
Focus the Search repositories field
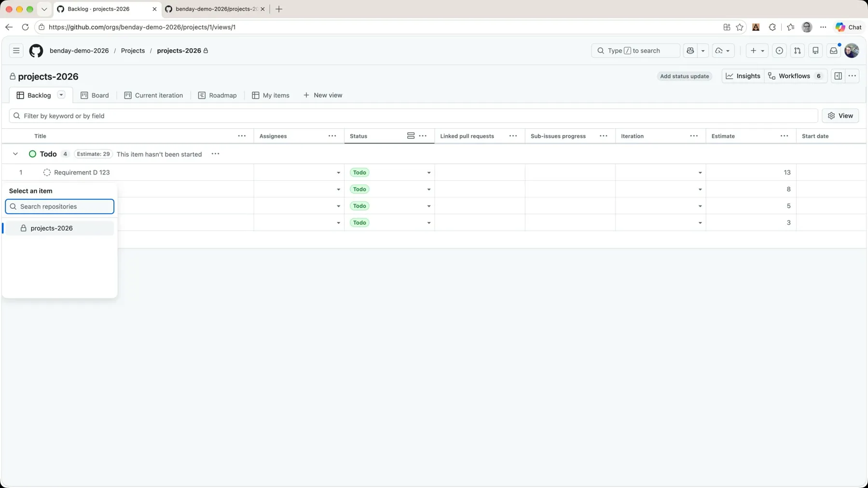click(x=60, y=206)
